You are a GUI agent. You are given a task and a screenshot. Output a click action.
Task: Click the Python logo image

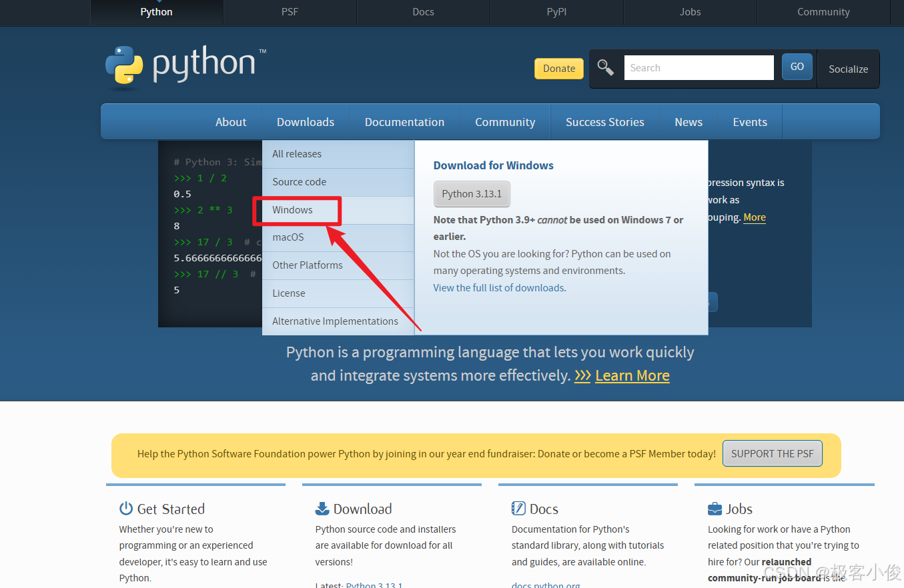185,66
